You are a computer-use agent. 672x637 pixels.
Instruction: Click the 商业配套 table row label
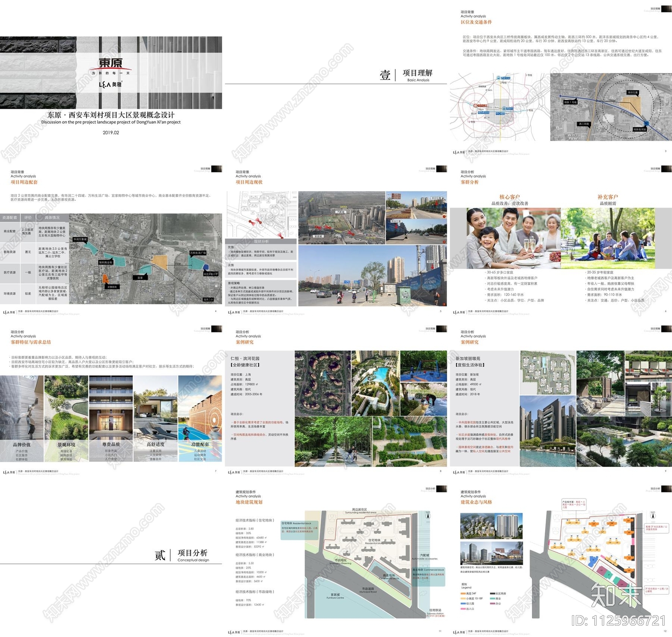[10, 231]
